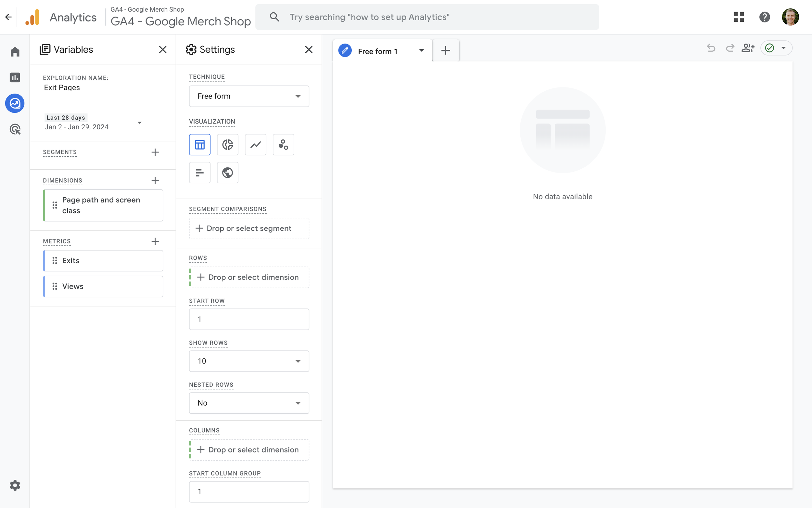Add a segment with the plus button
Screen dimensions: 812x508
point(155,152)
